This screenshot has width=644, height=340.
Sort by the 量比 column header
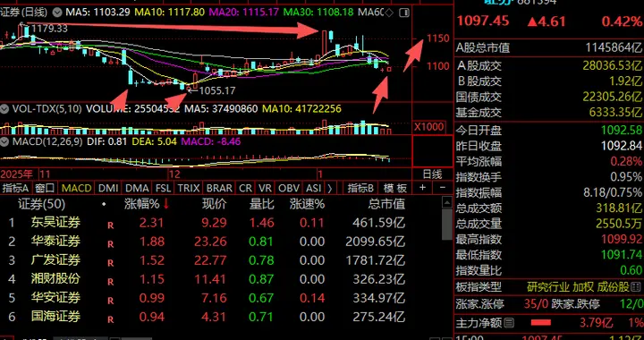[261, 204]
